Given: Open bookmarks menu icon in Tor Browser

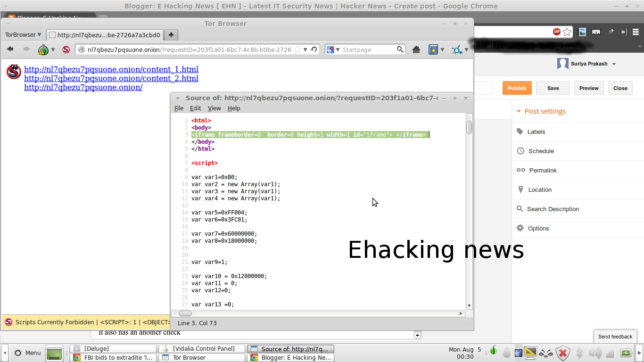Looking at the screenshot, I should (433, 49).
